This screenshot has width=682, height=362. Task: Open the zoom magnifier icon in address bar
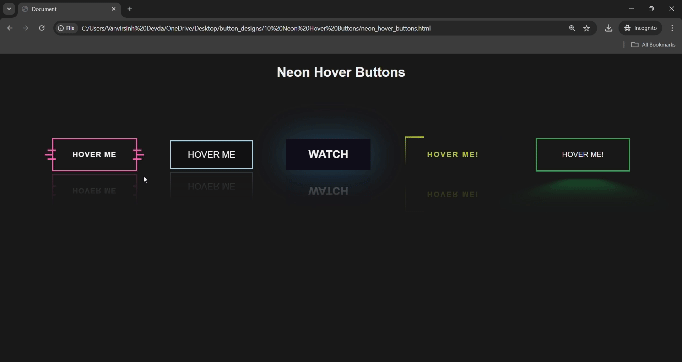572,28
